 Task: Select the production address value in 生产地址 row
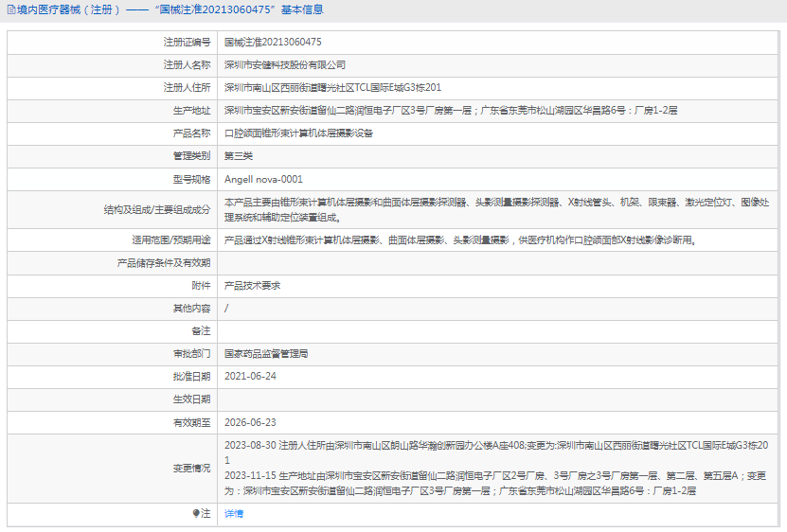point(451,111)
